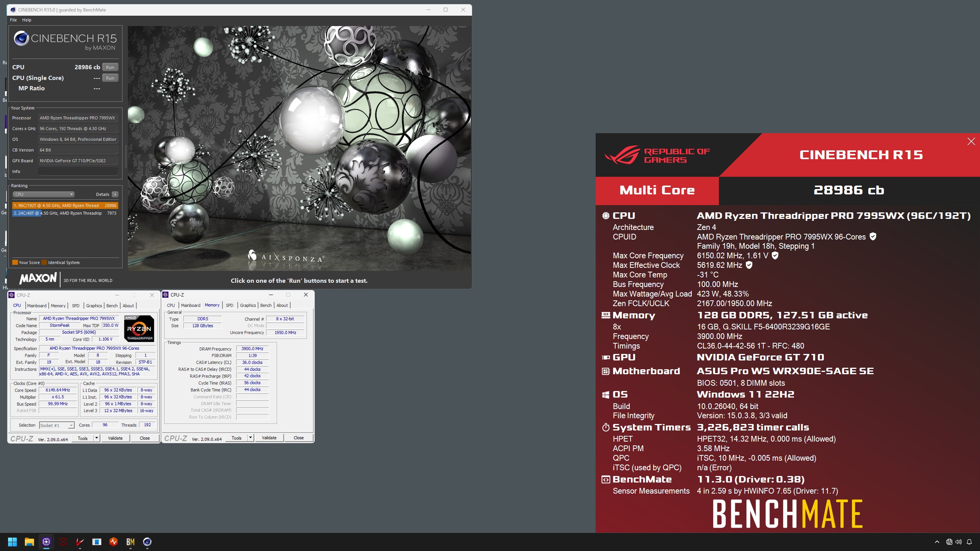Screen dimensions: 980x551
Task: Click the Republic of Gamers logo
Action: (x=657, y=155)
